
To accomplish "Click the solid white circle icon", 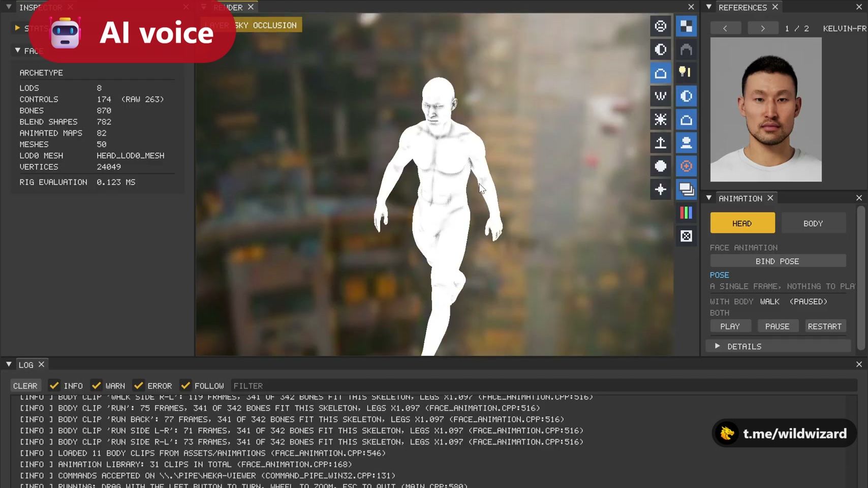I will [660, 166].
